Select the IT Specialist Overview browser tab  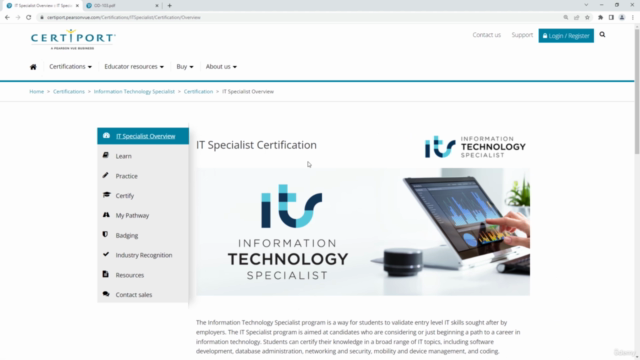click(42, 6)
